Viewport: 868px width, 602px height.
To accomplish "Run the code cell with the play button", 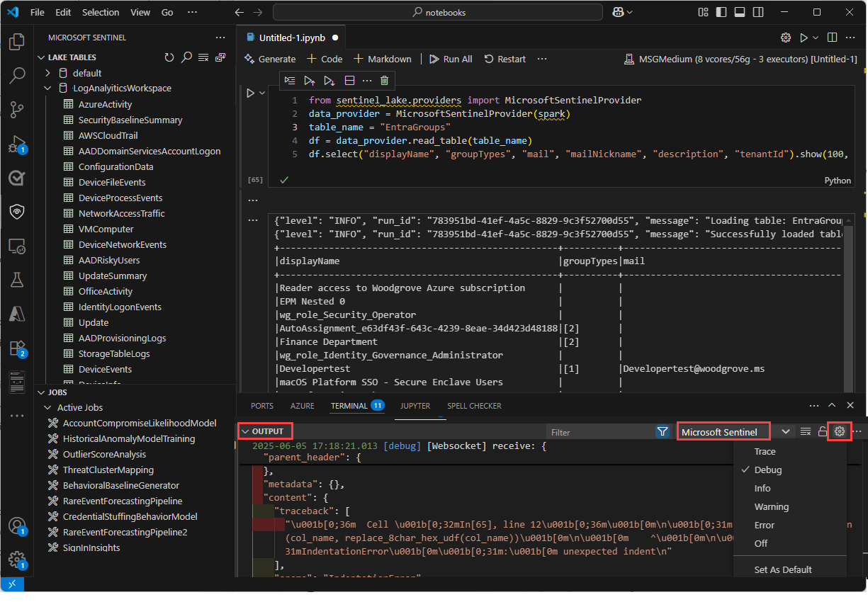I will pos(250,93).
